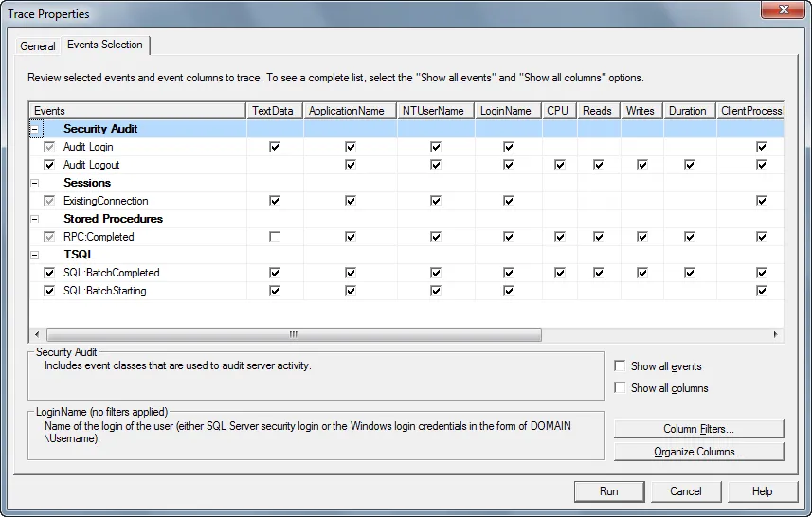The height and width of the screenshot is (517, 812).
Task: Uncheck the Audit Logout event checkbox
Action: 49,165
